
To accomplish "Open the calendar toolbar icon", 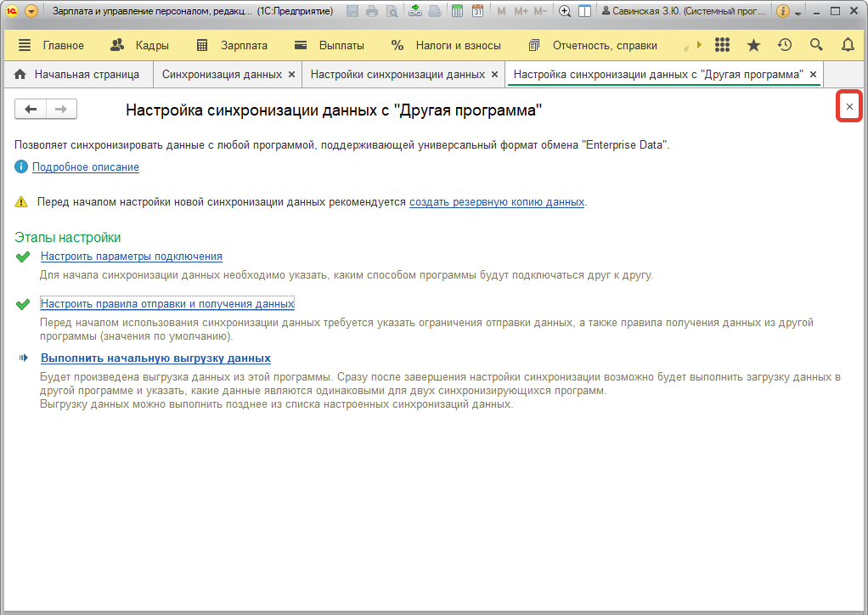I will pyautogui.click(x=478, y=10).
